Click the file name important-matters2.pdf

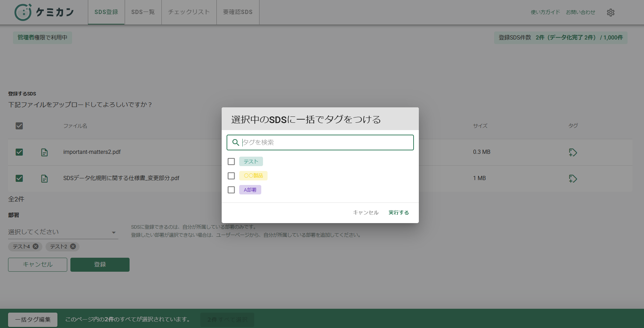(92, 152)
